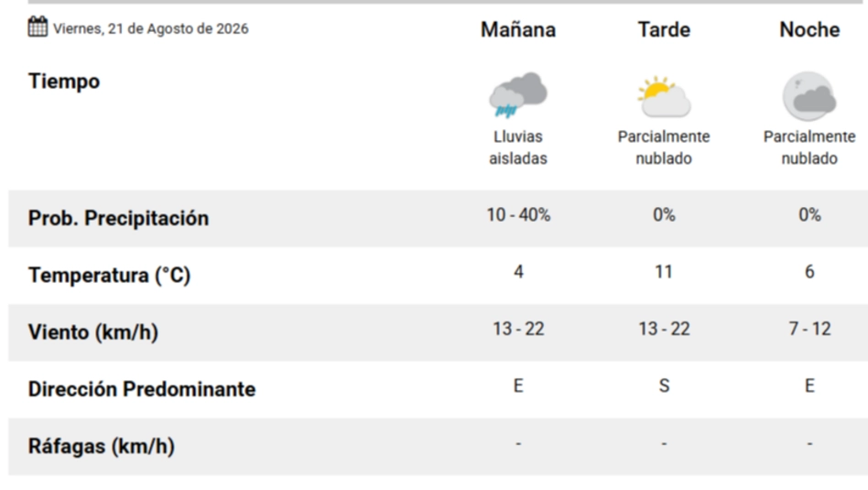
Task: Click the sun and cloud icon for Tarde
Action: [664, 96]
